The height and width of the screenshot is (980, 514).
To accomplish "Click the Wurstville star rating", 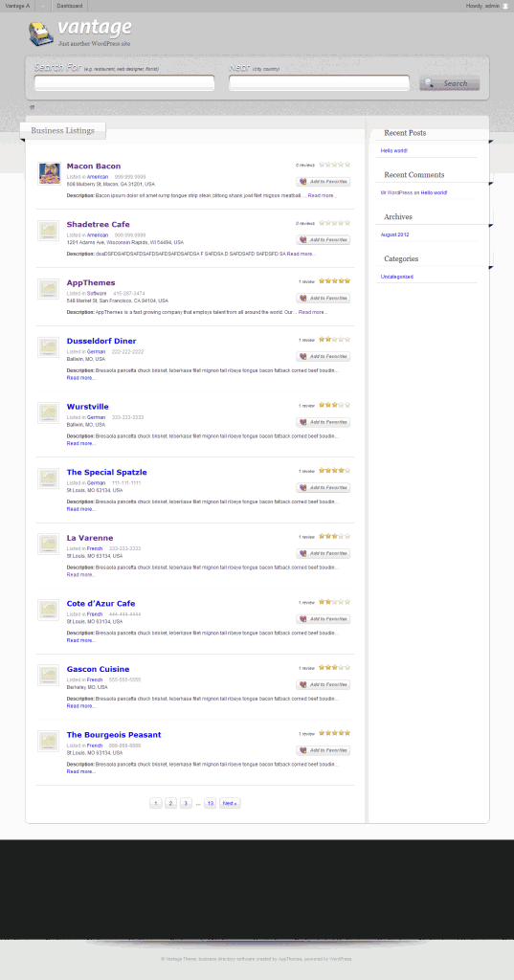I will 335,405.
